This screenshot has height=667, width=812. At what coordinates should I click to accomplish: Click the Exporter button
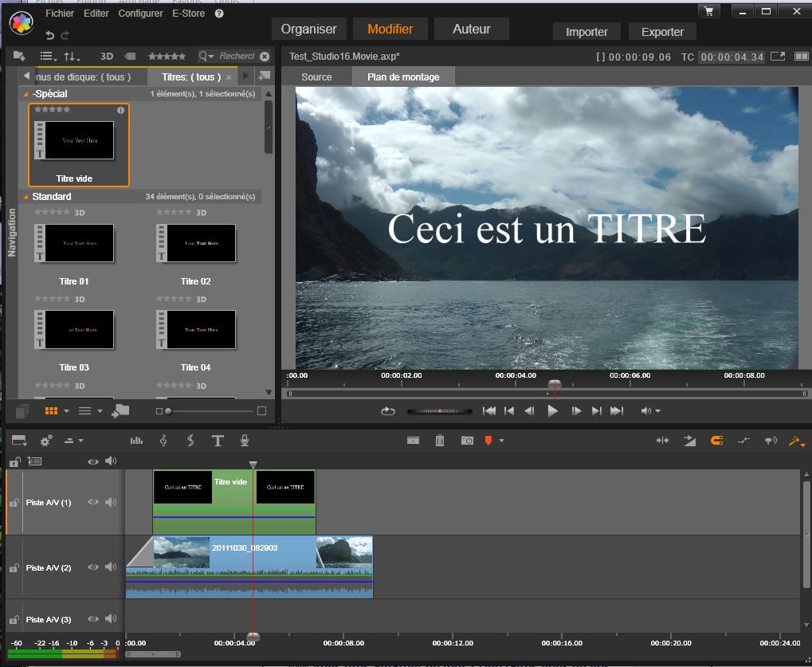click(662, 32)
